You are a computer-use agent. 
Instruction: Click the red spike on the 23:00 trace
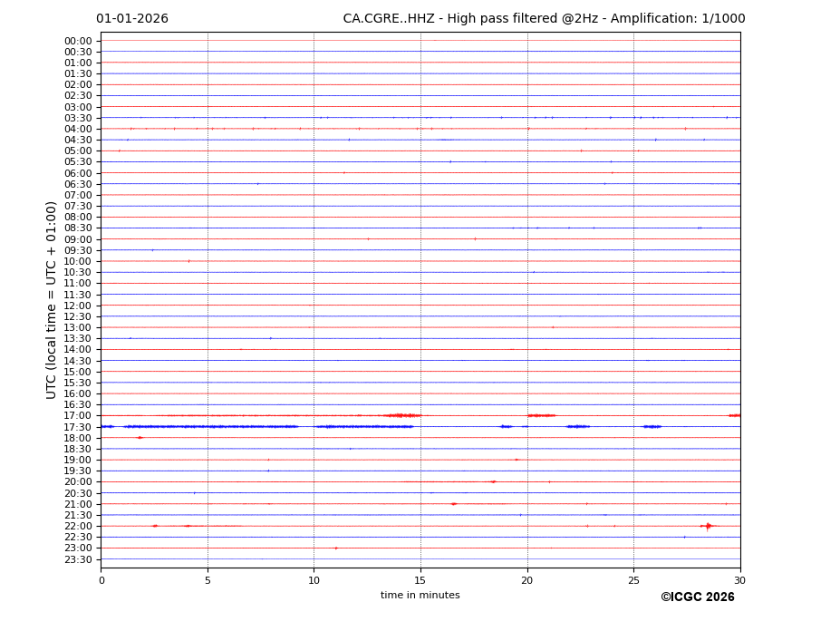336,548
